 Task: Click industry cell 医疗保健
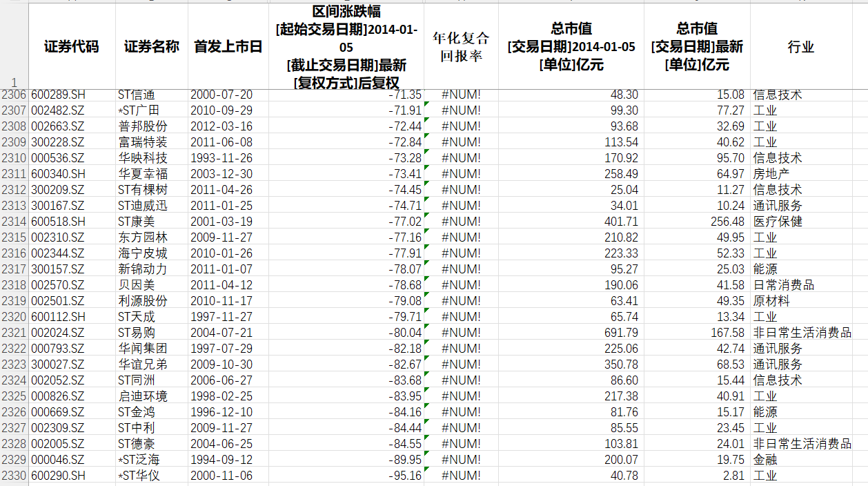click(x=778, y=222)
